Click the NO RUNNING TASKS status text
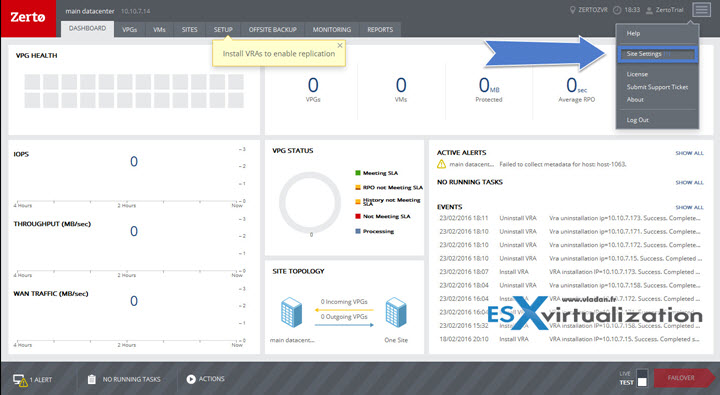Screen dimensions: 720x395 (132, 379)
